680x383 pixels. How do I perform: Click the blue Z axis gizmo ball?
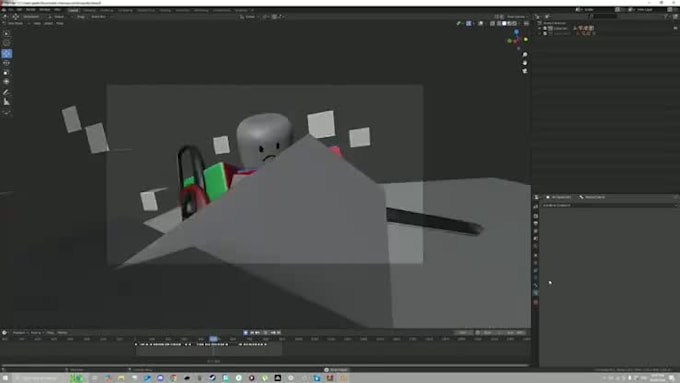point(517,32)
